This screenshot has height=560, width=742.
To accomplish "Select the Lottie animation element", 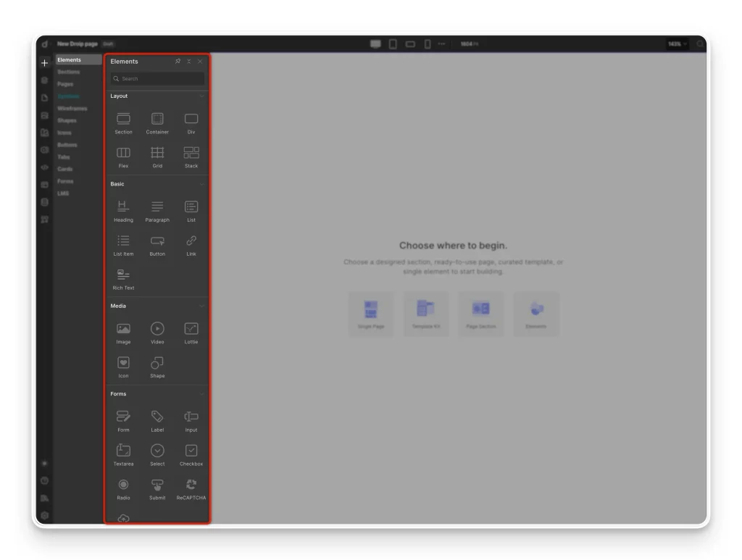I will pyautogui.click(x=191, y=333).
